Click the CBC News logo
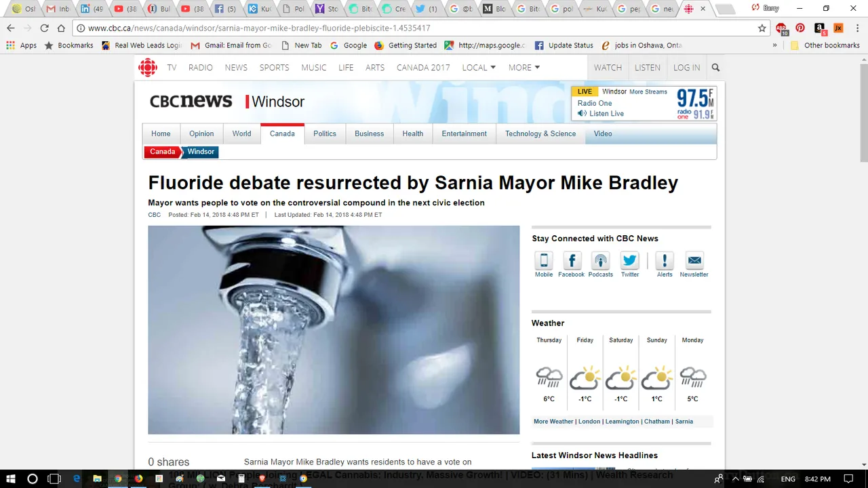868x488 pixels. 191,101
